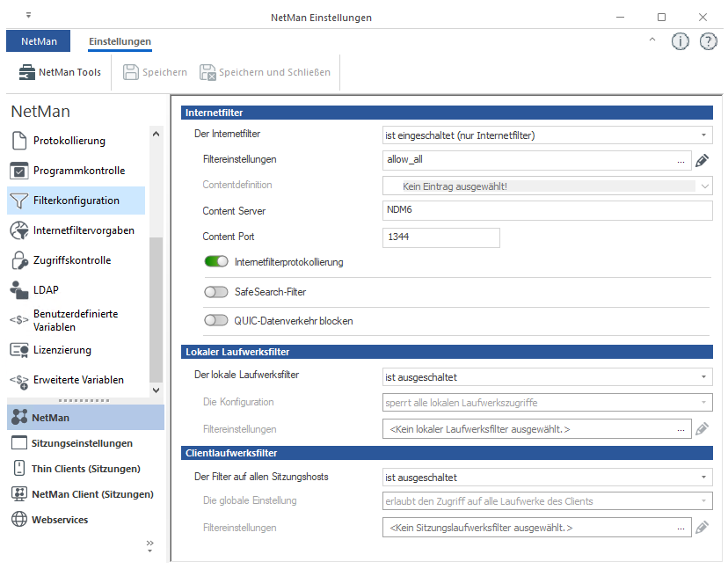Switch to the NetMan ribbon tab
728x569 pixels.
[x=38, y=41]
